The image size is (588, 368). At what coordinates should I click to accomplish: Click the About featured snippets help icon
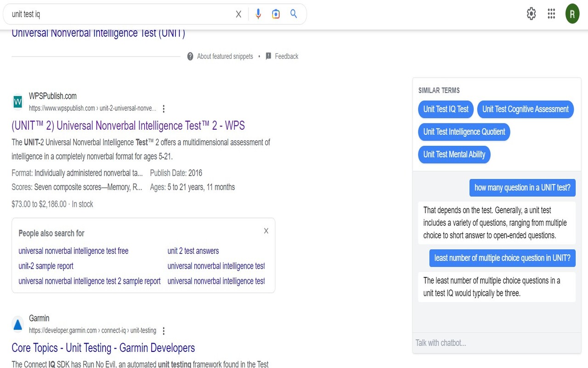point(190,56)
